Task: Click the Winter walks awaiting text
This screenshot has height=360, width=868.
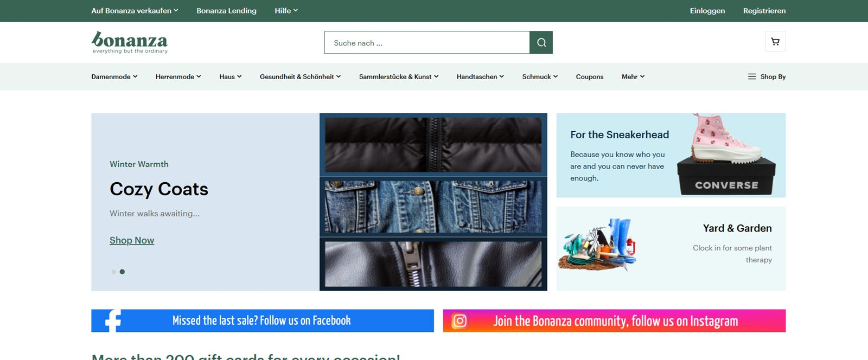Action: 155,213
